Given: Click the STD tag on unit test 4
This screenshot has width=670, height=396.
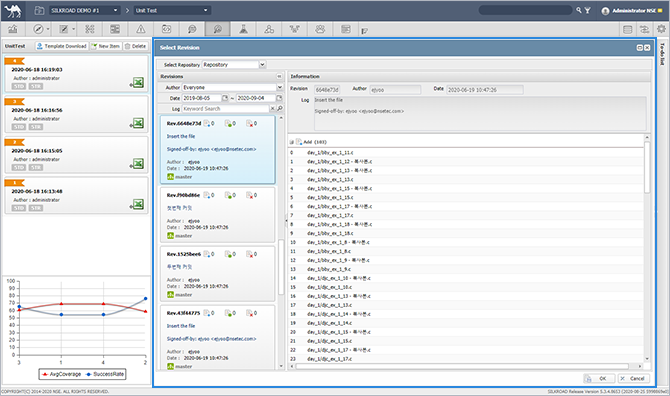Looking at the screenshot, I should [x=19, y=86].
